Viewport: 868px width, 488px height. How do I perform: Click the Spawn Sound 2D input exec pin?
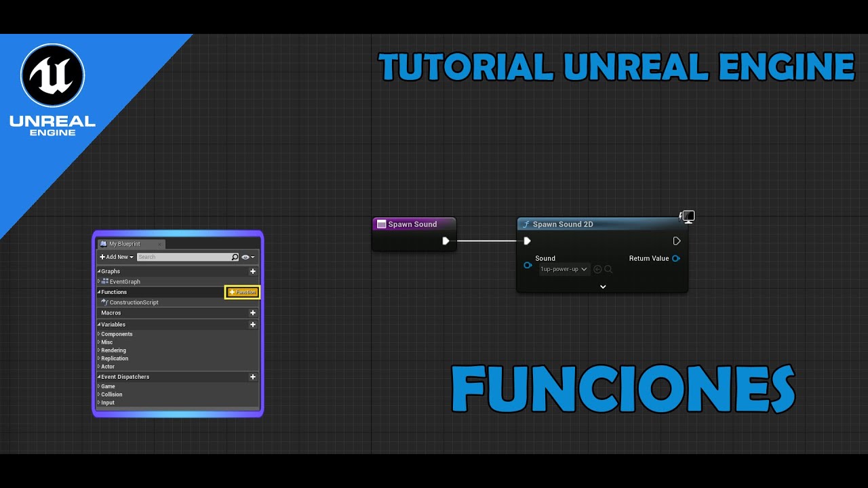click(x=527, y=241)
